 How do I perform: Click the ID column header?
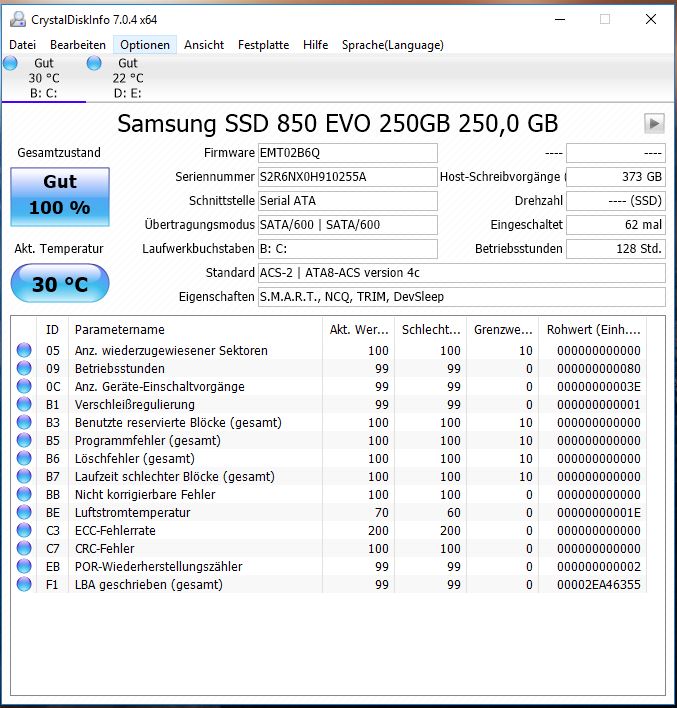[x=52, y=330]
